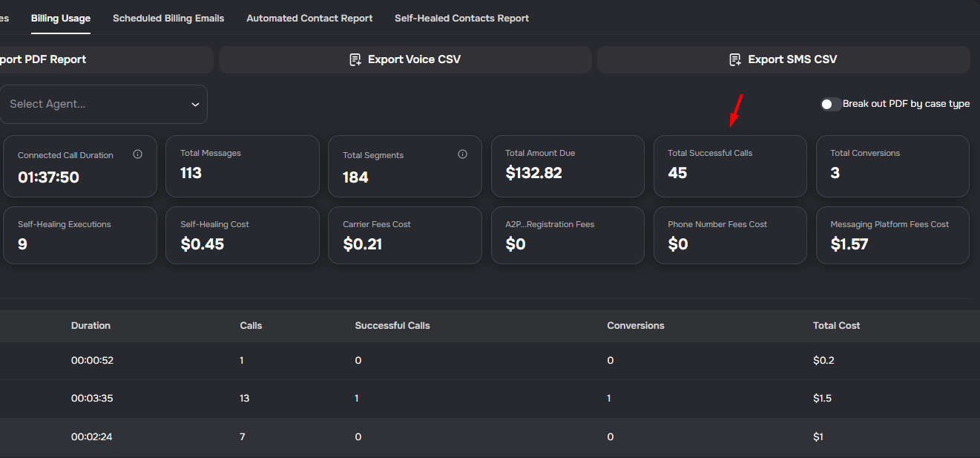Go to Self-Healed Contacts Report tab
This screenshot has width=980, height=458.
[x=461, y=18]
